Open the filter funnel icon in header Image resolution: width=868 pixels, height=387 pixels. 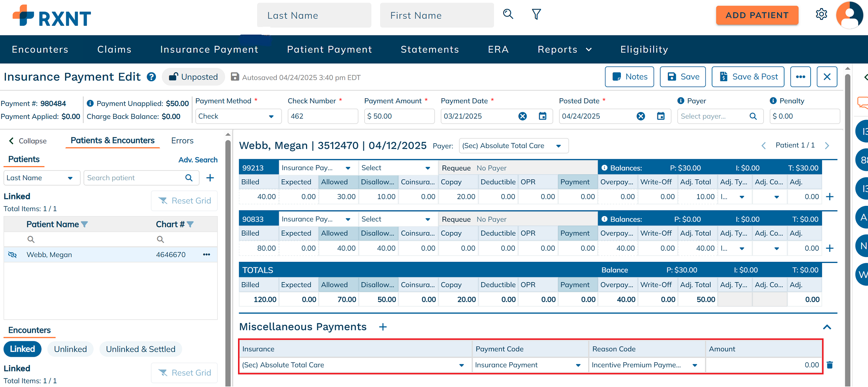point(536,14)
